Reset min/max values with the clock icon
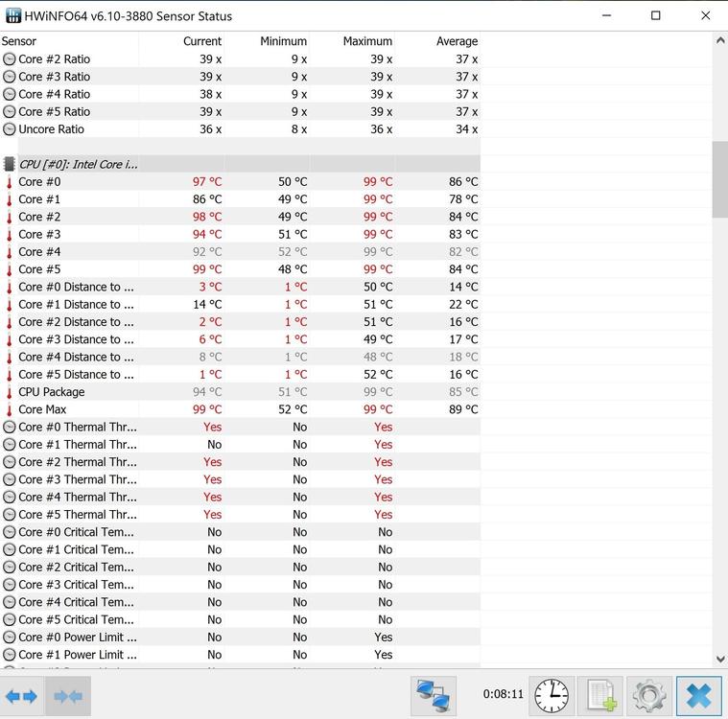This screenshot has height=719, width=728. (x=552, y=696)
